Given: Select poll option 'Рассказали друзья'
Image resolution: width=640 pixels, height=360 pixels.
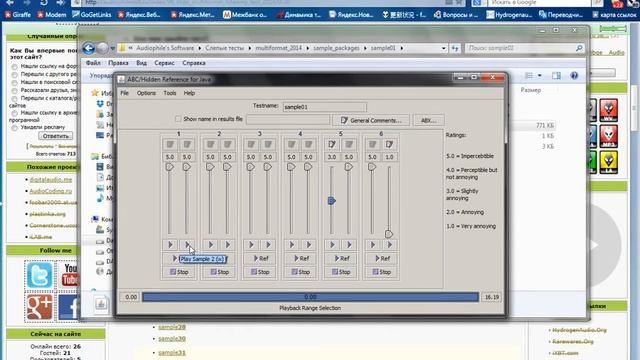Looking at the screenshot, I should [x=15, y=91].
